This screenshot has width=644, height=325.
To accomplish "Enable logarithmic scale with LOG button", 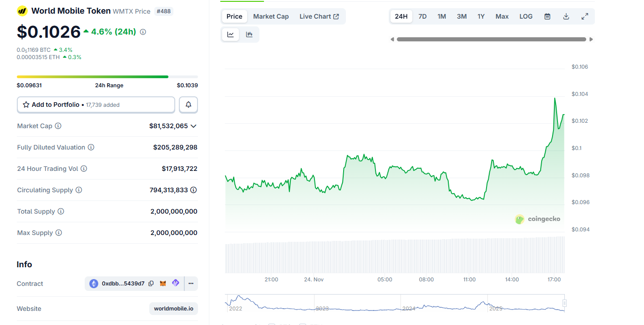I will pyautogui.click(x=526, y=16).
